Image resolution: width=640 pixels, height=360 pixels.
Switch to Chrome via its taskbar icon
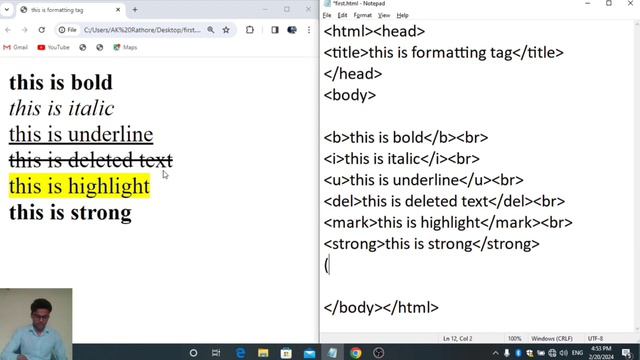(356, 353)
